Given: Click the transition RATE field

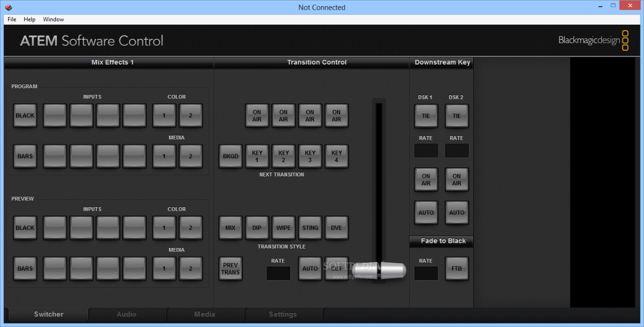Looking at the screenshot, I should click(278, 273).
